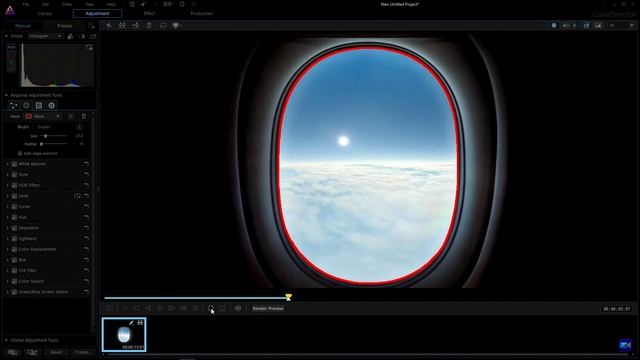Click the Create button at panel bottom
This screenshot has height=360, width=640.
(x=82, y=352)
